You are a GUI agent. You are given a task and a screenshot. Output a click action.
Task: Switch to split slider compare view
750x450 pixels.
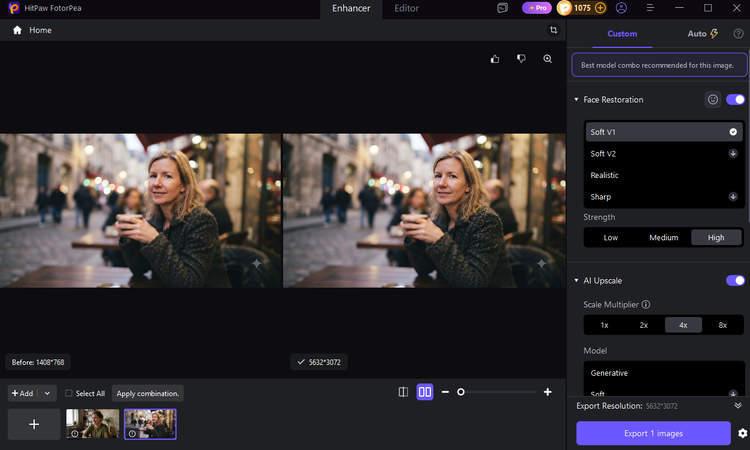click(403, 392)
